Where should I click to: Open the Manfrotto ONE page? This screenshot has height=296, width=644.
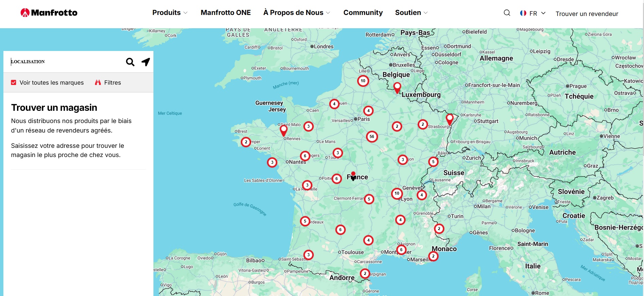pyautogui.click(x=226, y=13)
